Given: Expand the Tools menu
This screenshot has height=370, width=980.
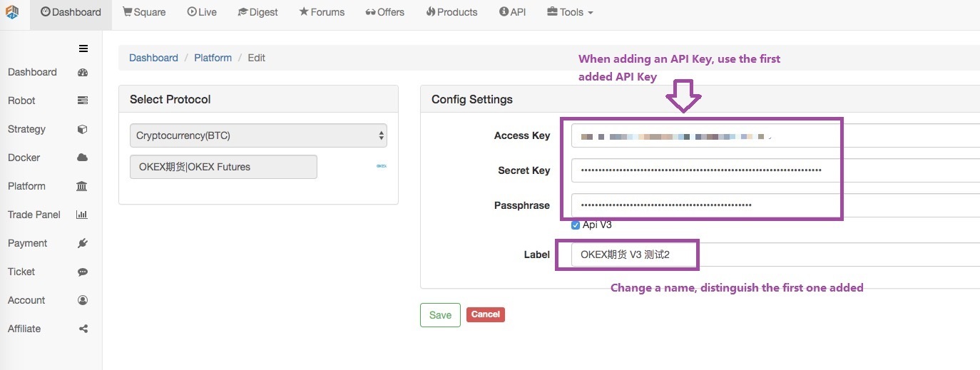Looking at the screenshot, I should (570, 12).
